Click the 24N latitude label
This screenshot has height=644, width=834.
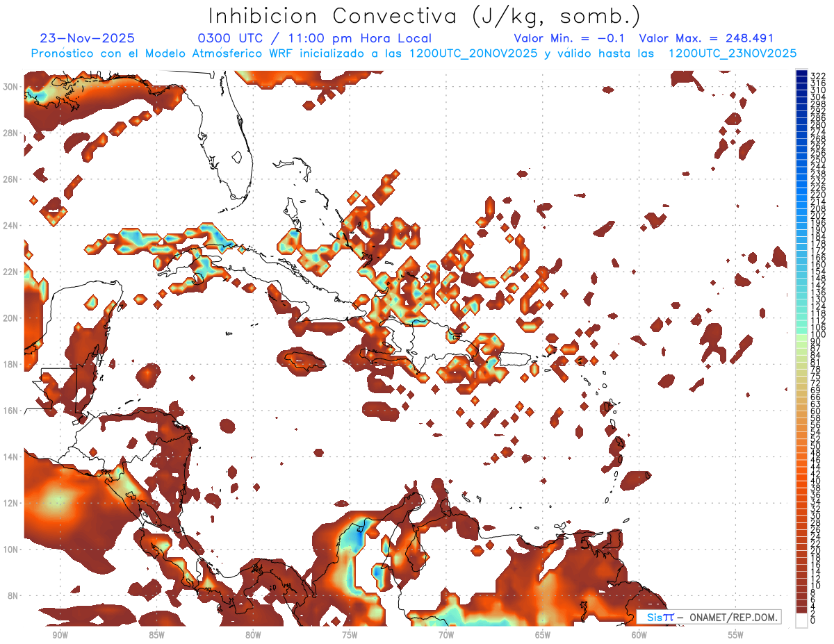pyautogui.click(x=12, y=226)
